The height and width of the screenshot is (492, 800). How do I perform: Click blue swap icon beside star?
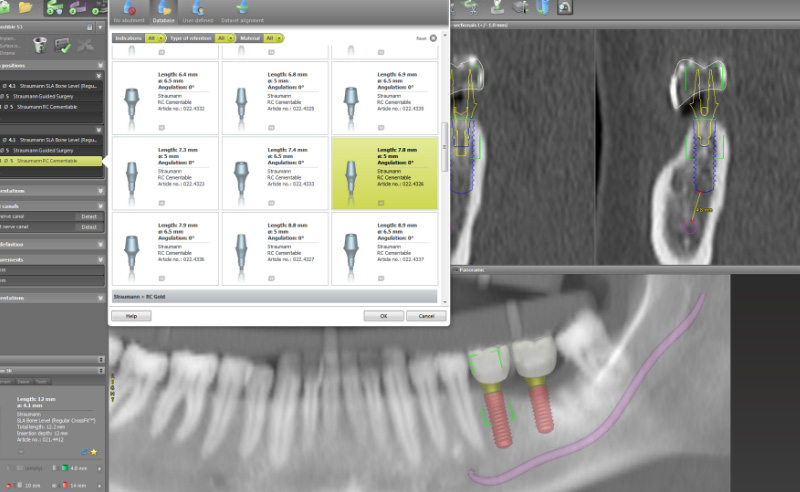click(84, 452)
